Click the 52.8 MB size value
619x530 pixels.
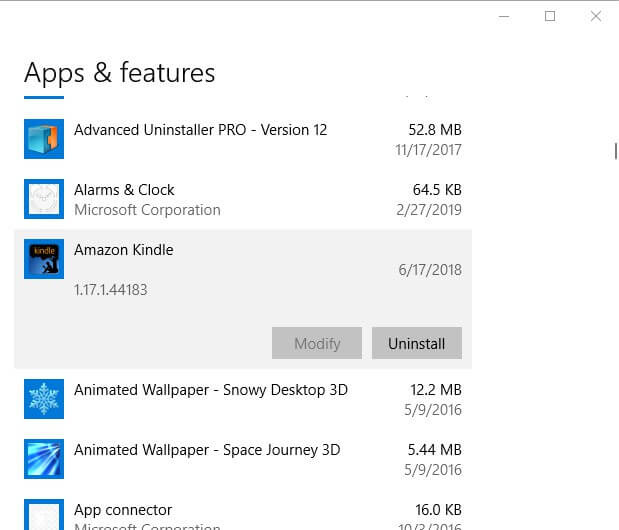[x=435, y=130]
